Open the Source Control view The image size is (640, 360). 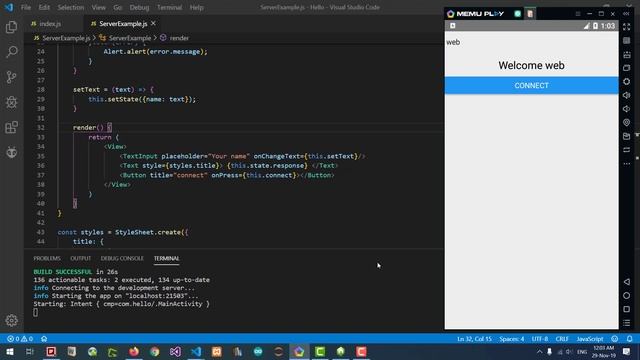coord(11,77)
